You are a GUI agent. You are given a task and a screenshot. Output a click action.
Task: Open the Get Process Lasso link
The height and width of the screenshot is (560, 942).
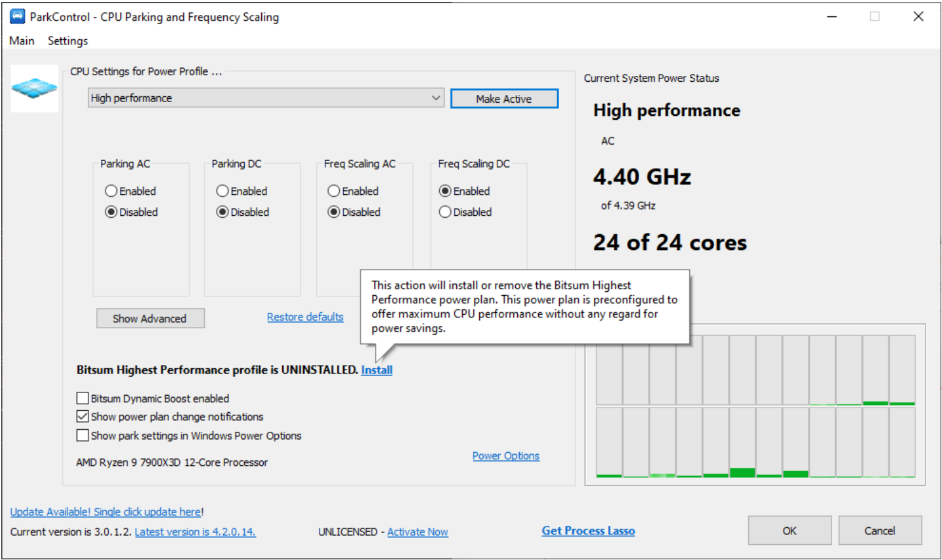tap(589, 531)
